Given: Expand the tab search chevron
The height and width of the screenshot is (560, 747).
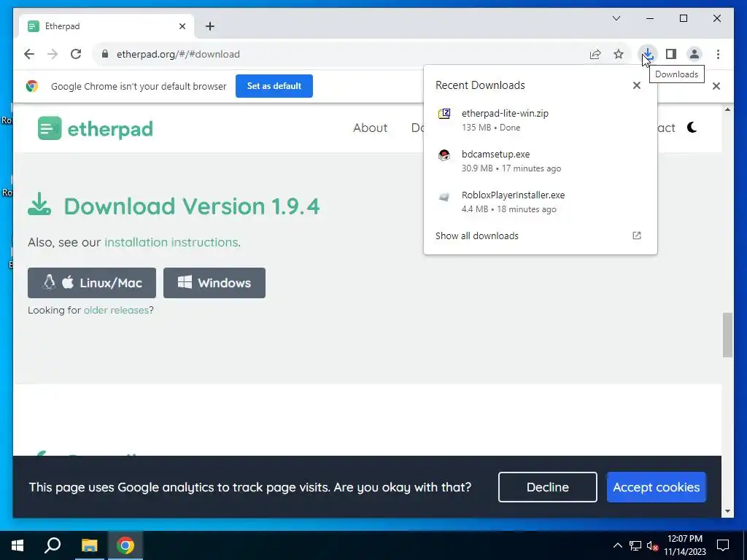Looking at the screenshot, I should pyautogui.click(x=616, y=18).
